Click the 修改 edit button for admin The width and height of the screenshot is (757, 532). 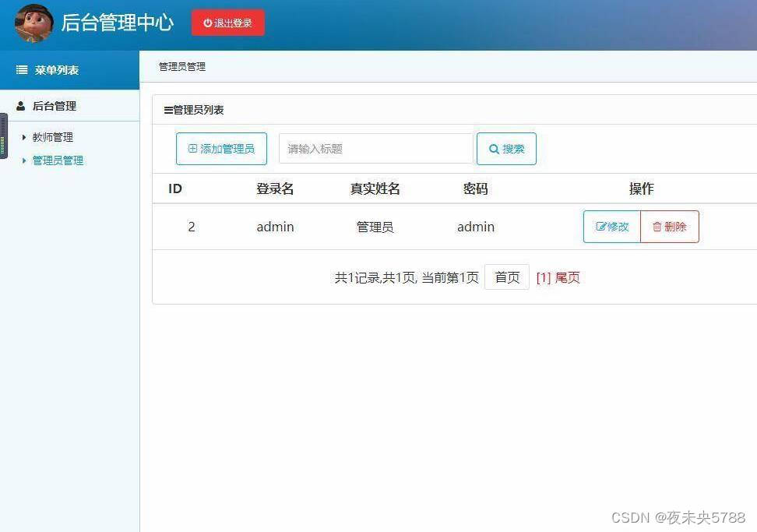coord(612,227)
